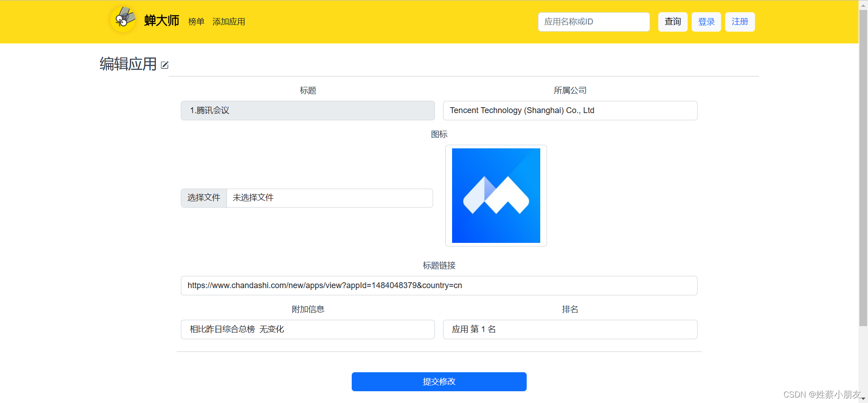The height and width of the screenshot is (403, 868).
Task: Click the 查询 search button
Action: coord(673,22)
